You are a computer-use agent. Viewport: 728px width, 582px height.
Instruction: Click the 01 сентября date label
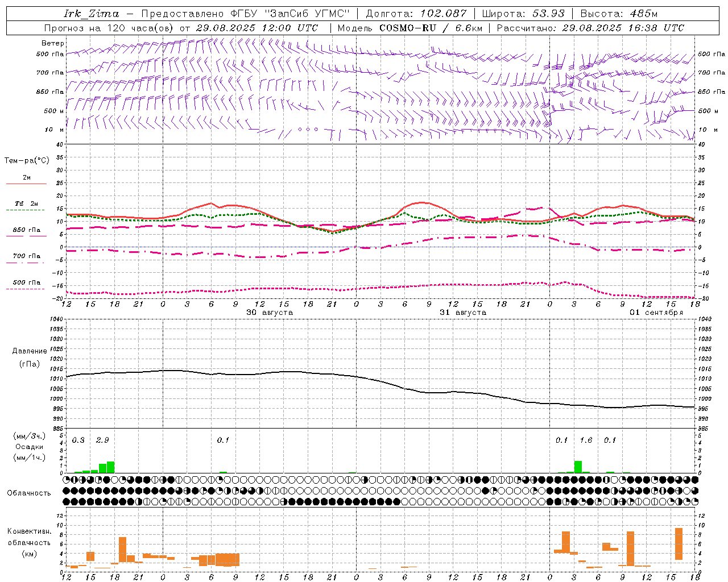click(x=656, y=313)
